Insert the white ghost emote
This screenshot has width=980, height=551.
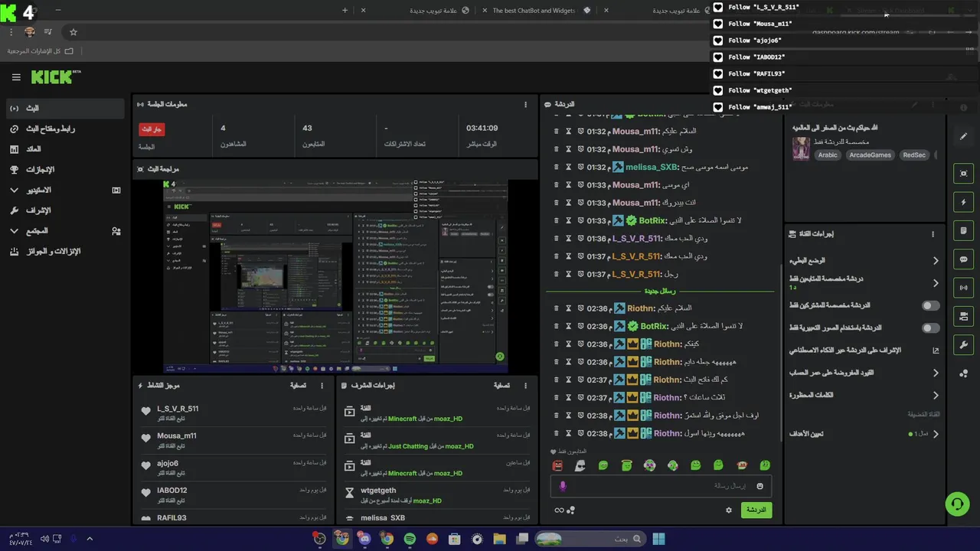click(580, 465)
